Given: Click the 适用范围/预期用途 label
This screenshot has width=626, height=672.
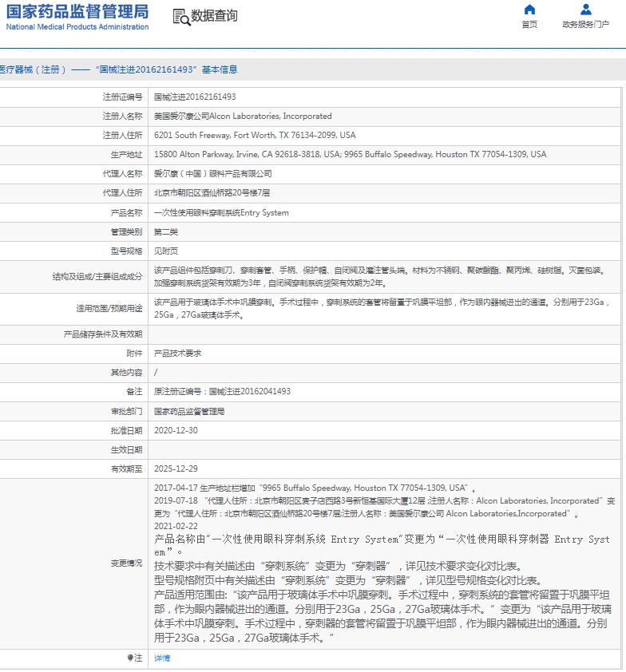Looking at the screenshot, I should tap(109, 309).
